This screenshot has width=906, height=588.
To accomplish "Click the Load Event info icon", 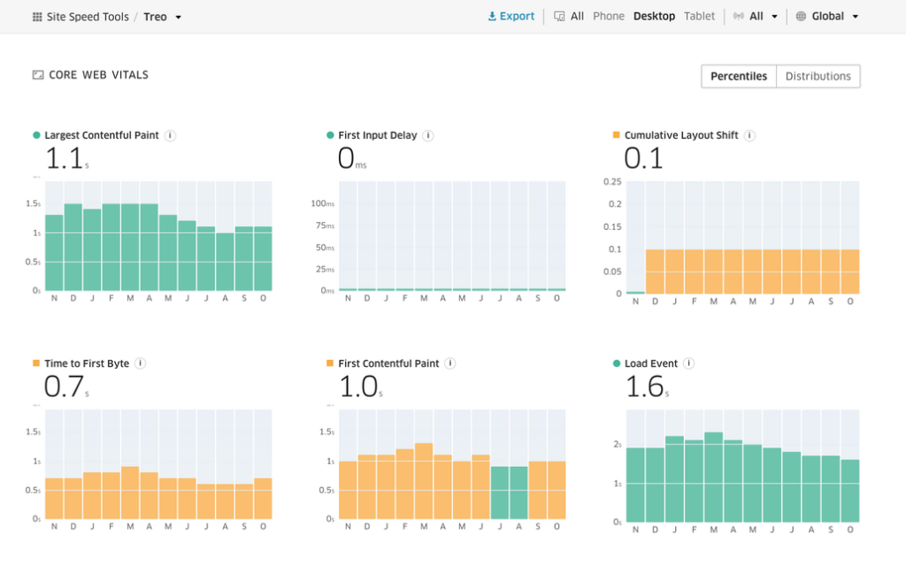I will 689,363.
